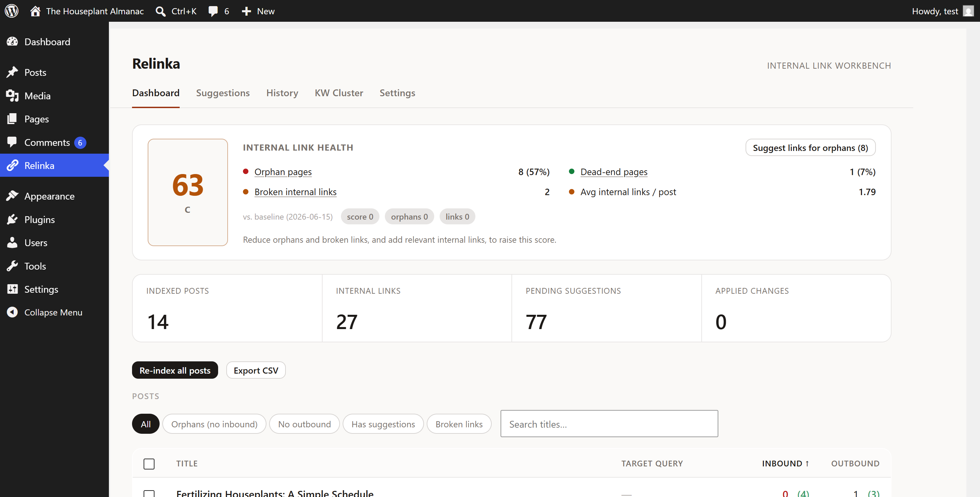Click the search magnifier icon
980x497 pixels.
161,11
